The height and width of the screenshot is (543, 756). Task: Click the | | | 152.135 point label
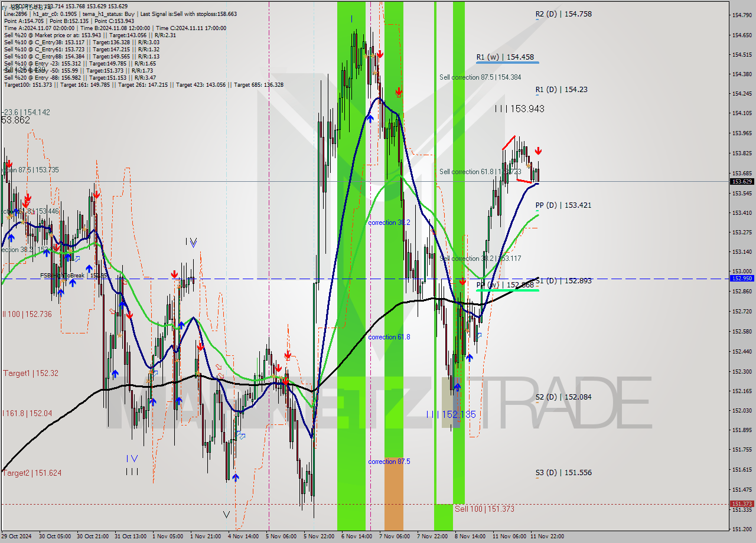(x=451, y=414)
